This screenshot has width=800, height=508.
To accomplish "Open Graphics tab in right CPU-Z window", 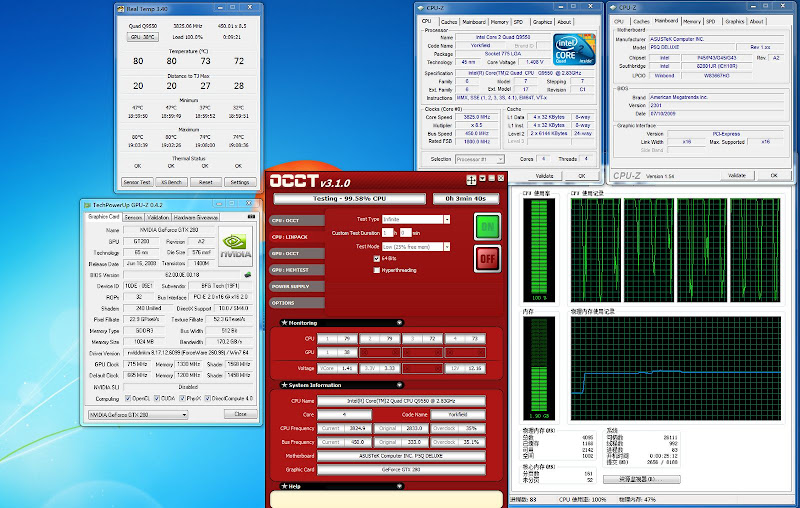I will 735,21.
